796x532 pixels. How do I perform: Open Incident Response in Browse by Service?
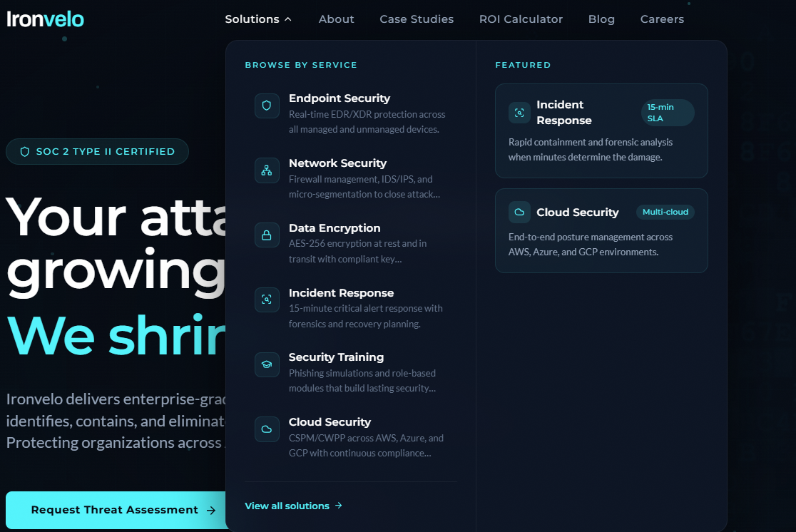(x=351, y=308)
